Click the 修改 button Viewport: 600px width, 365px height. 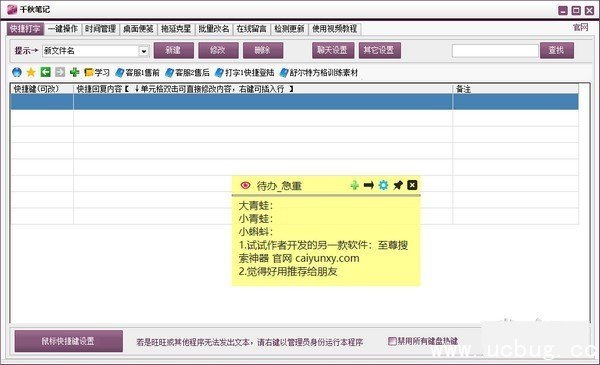click(218, 50)
